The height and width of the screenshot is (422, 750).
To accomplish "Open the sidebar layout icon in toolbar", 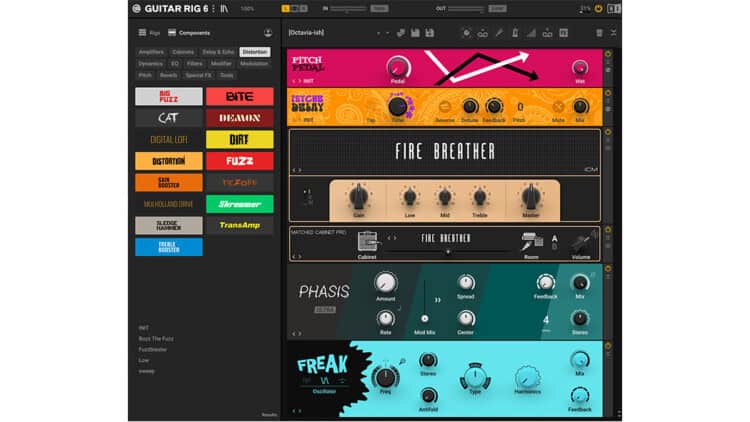I will click(563, 33).
